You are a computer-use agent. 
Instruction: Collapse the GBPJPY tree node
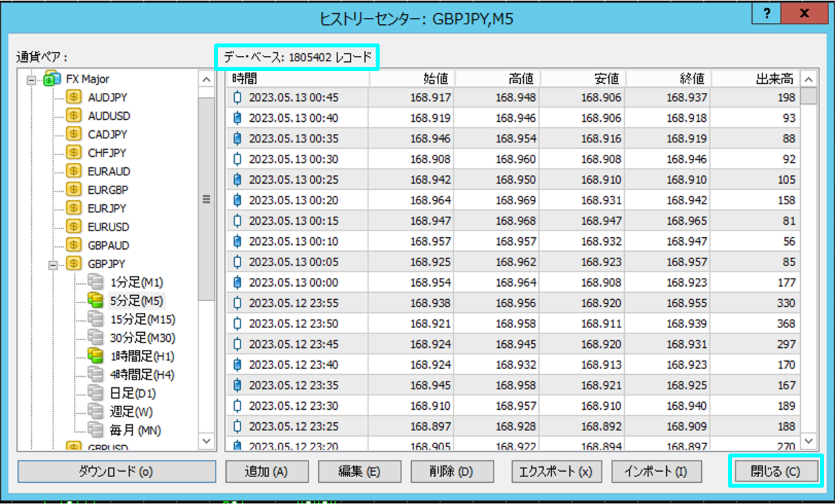[x=53, y=264]
